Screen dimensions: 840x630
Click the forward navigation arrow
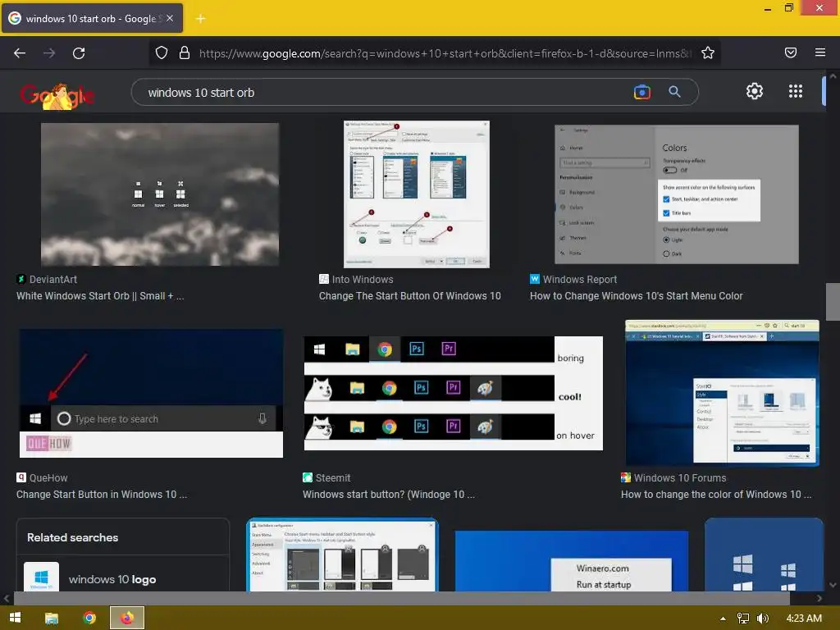49,53
